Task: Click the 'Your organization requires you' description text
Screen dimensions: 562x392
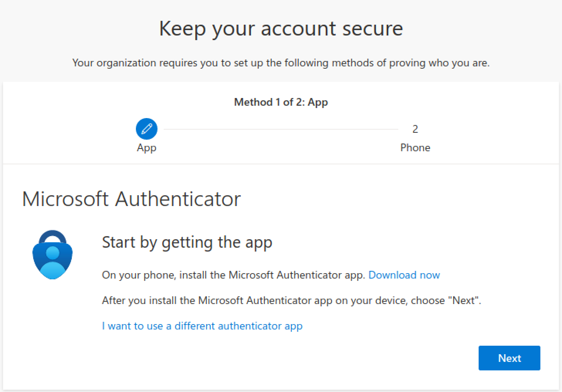Action: click(281, 63)
